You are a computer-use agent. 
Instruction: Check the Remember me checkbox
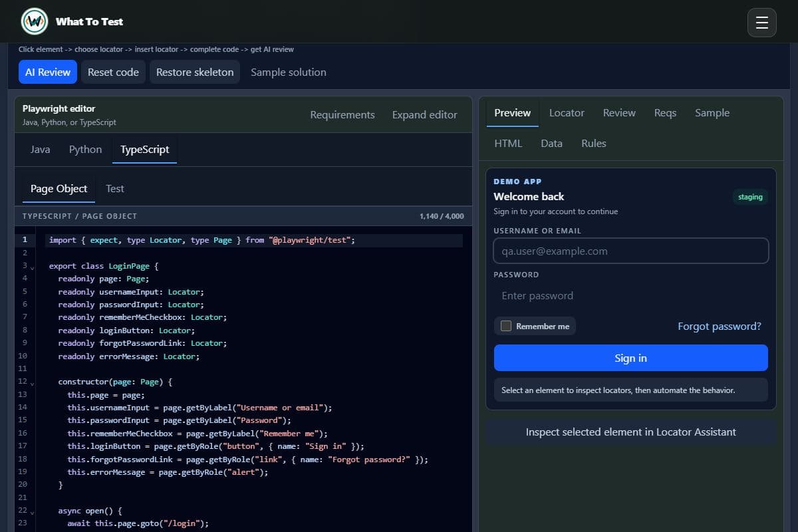coord(506,326)
